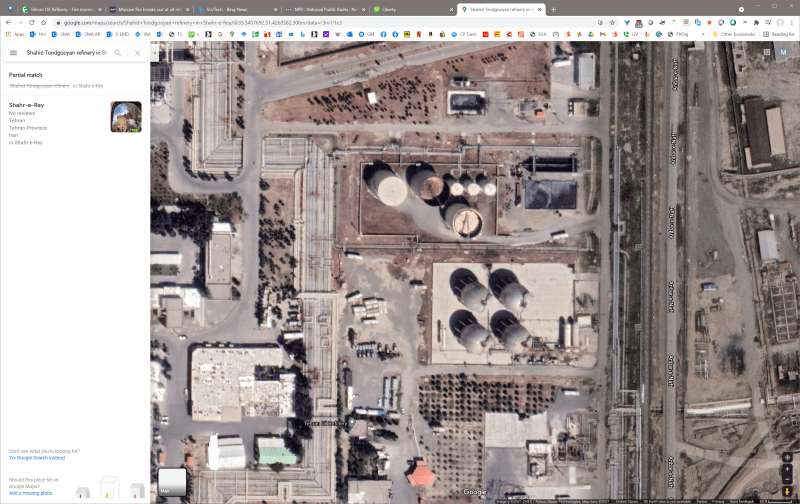Reload the current page
Viewport: 800px width, 504px height.
(32, 22)
